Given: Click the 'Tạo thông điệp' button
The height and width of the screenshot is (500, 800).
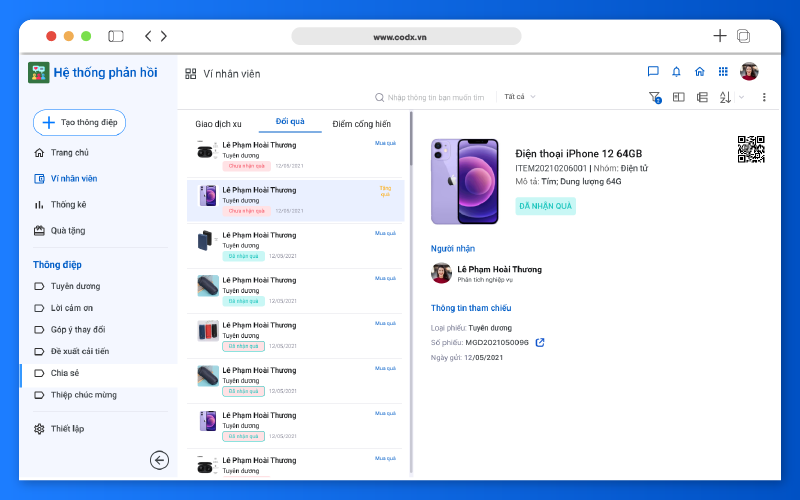Looking at the screenshot, I should click(79, 122).
